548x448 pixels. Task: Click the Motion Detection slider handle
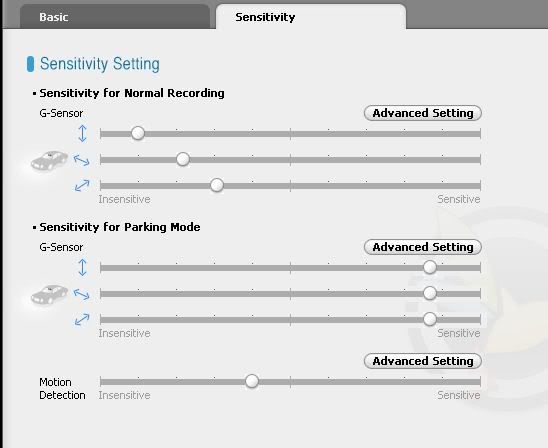coord(252,381)
